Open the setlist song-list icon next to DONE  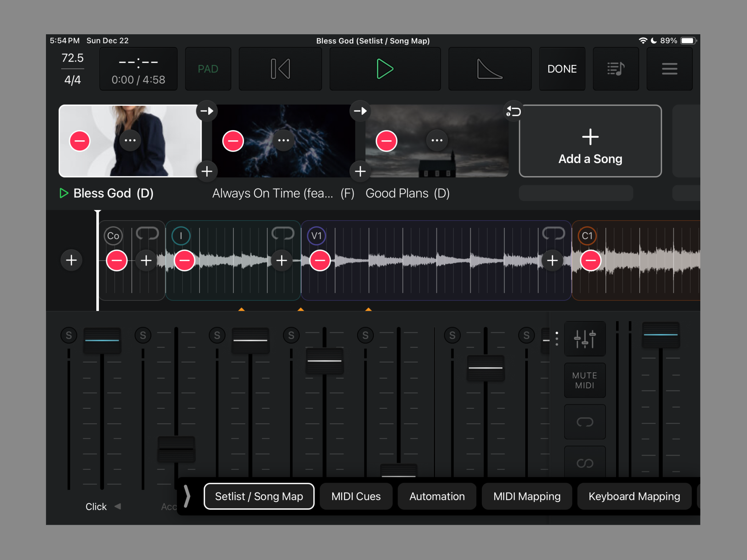point(616,69)
